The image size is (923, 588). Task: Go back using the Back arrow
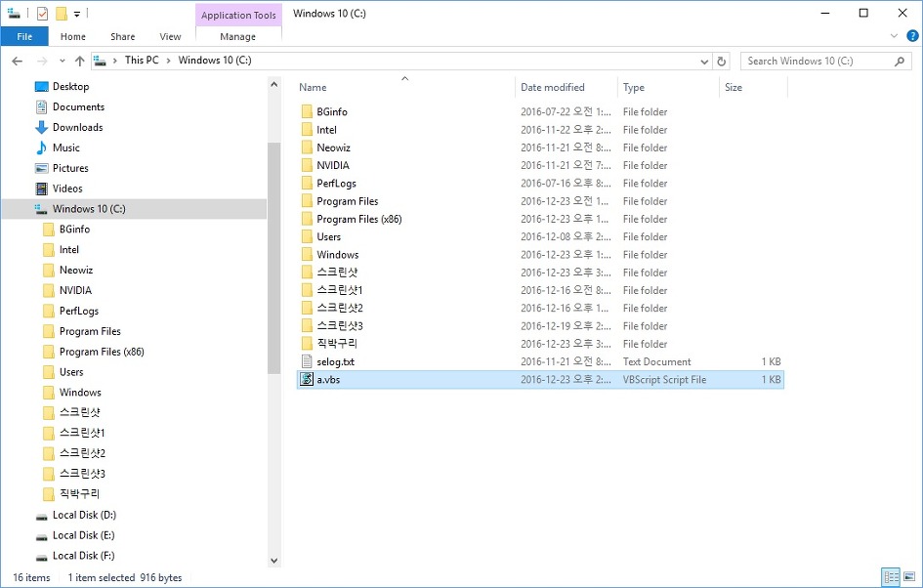tap(17, 61)
